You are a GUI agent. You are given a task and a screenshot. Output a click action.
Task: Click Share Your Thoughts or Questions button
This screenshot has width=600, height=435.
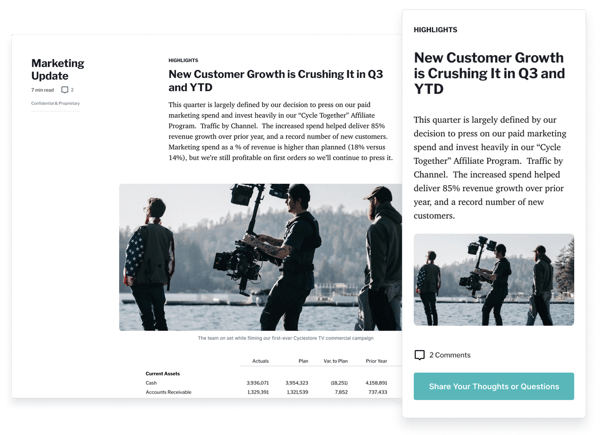coord(494,386)
